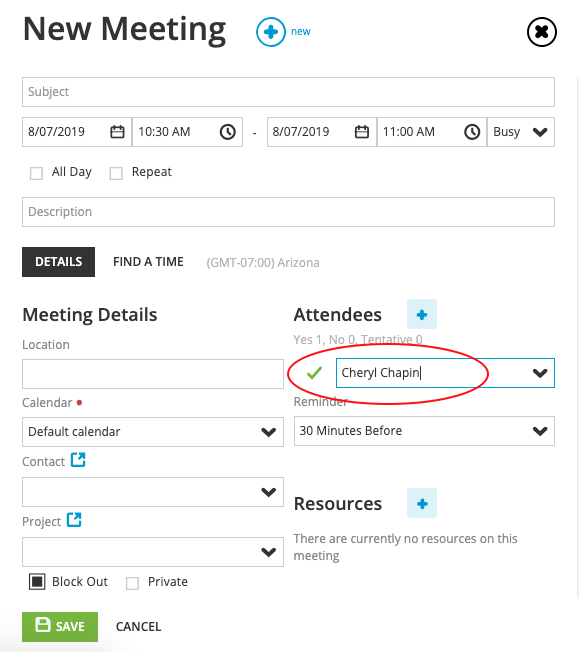Add a resource with the plus button
580x652 pixels.
[x=422, y=503]
